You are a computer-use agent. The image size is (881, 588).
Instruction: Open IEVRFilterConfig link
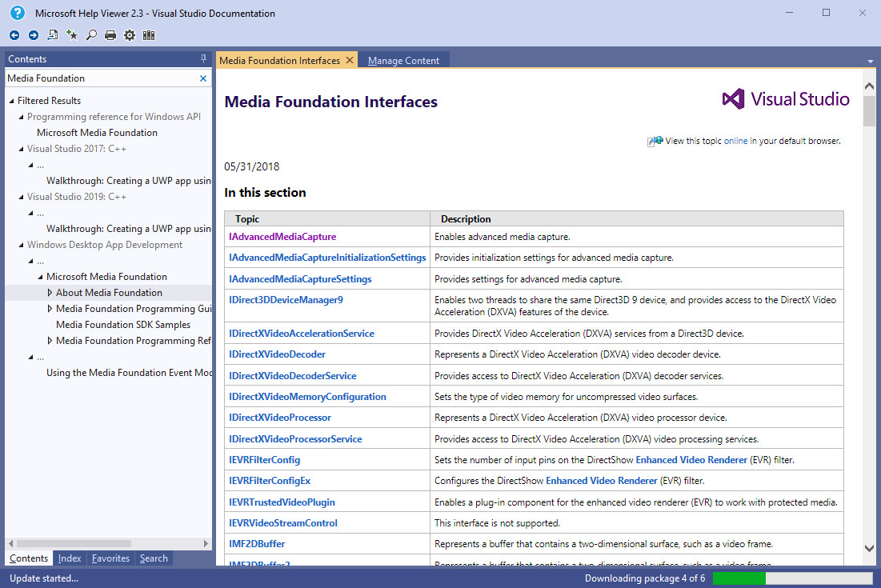click(265, 460)
